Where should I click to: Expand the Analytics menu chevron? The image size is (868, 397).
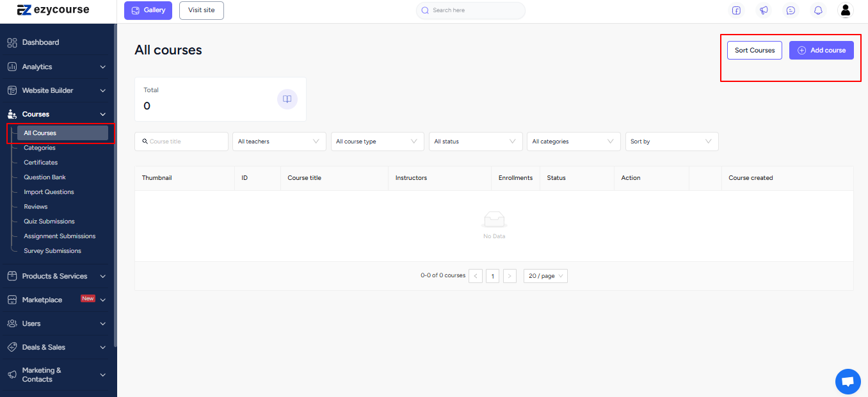tap(103, 67)
